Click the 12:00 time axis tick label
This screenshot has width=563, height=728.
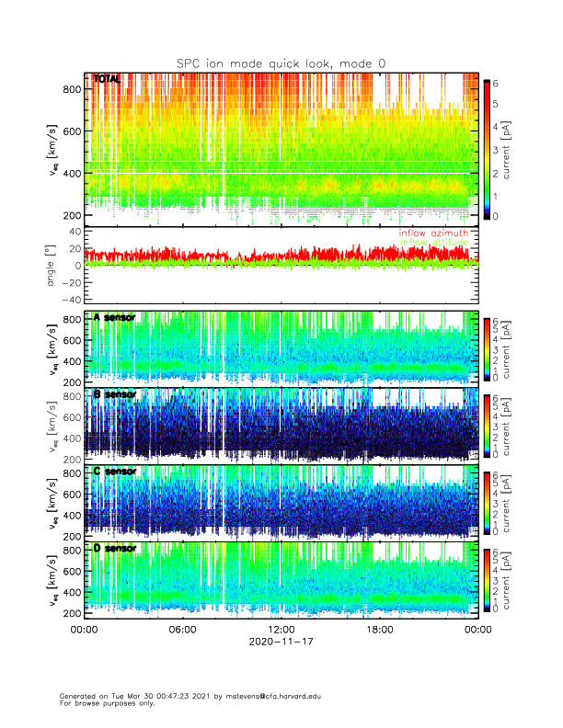pos(281,631)
